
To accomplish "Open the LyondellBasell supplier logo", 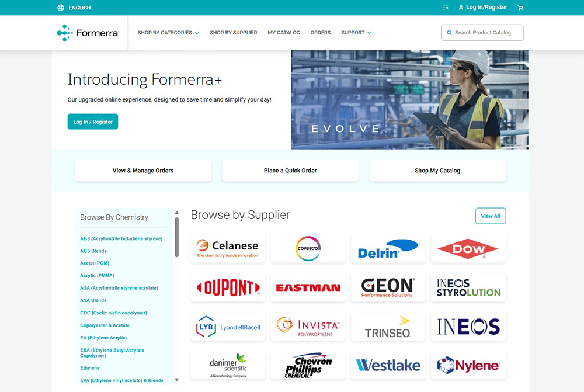I will [x=228, y=327].
